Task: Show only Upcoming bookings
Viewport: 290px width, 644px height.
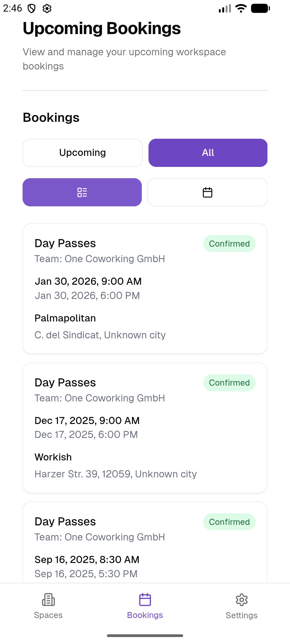Action: 82,153
